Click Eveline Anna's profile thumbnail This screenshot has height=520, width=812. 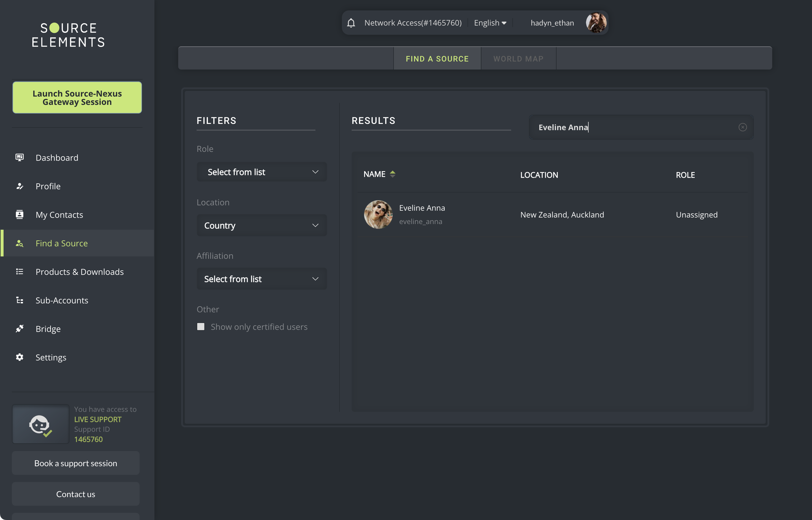[378, 215]
